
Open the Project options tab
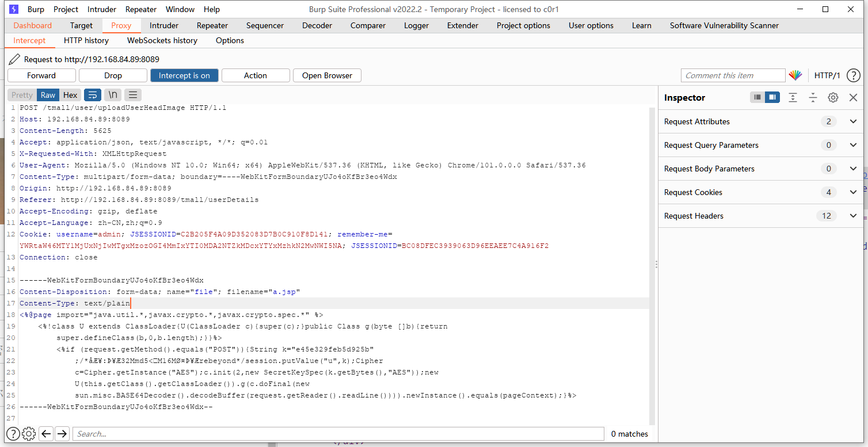(x=523, y=25)
